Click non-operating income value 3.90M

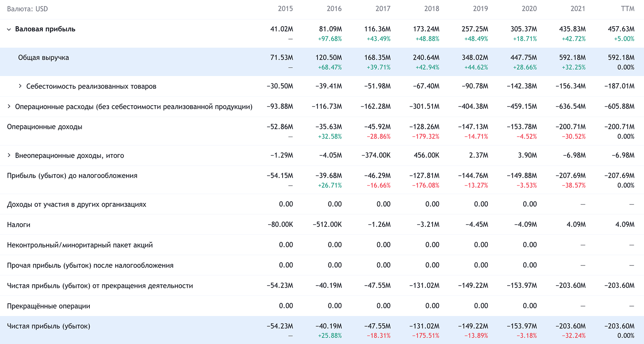[527, 155]
